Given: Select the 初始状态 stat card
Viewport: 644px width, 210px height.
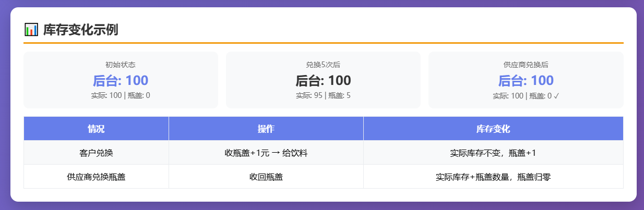Looking at the screenshot, I should click(x=121, y=80).
